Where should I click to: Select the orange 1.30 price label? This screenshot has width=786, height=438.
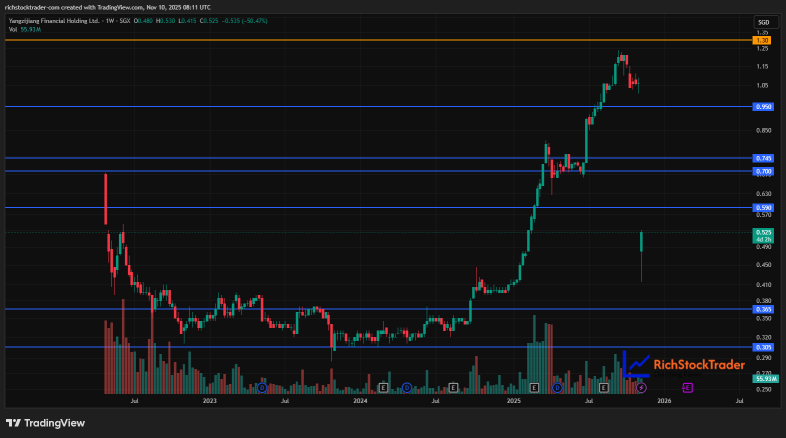coord(762,40)
